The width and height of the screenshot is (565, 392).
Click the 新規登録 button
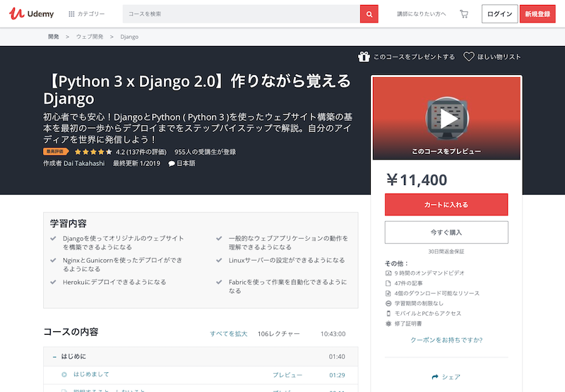[537, 13]
